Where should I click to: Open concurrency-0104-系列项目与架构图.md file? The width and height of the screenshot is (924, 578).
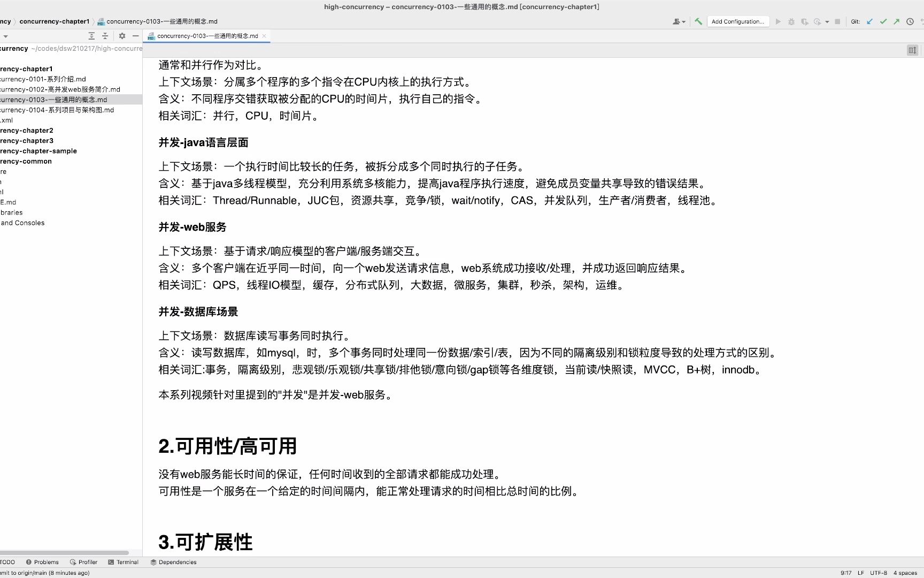[x=57, y=110]
